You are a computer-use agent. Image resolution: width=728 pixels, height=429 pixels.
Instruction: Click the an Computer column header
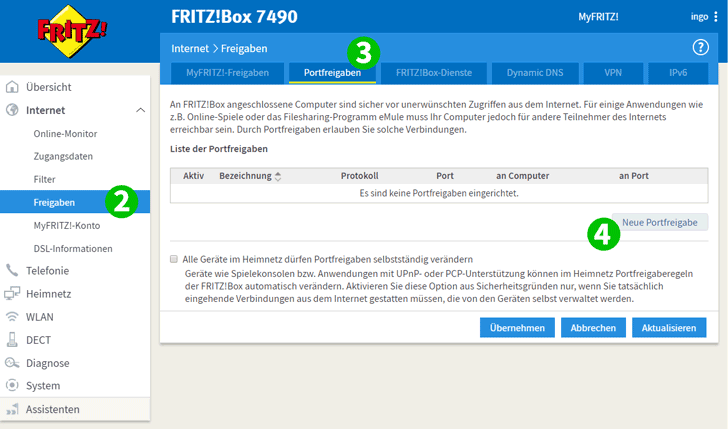tap(522, 176)
